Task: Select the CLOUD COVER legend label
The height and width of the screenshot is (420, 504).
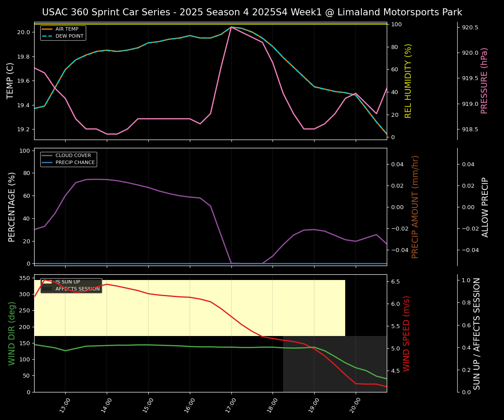Action: pyautogui.click(x=73, y=156)
